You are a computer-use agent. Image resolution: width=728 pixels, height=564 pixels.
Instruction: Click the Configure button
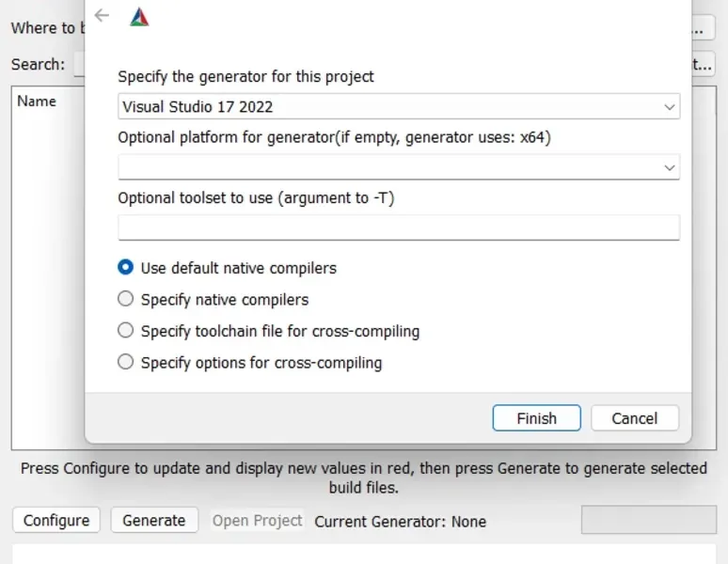point(56,520)
